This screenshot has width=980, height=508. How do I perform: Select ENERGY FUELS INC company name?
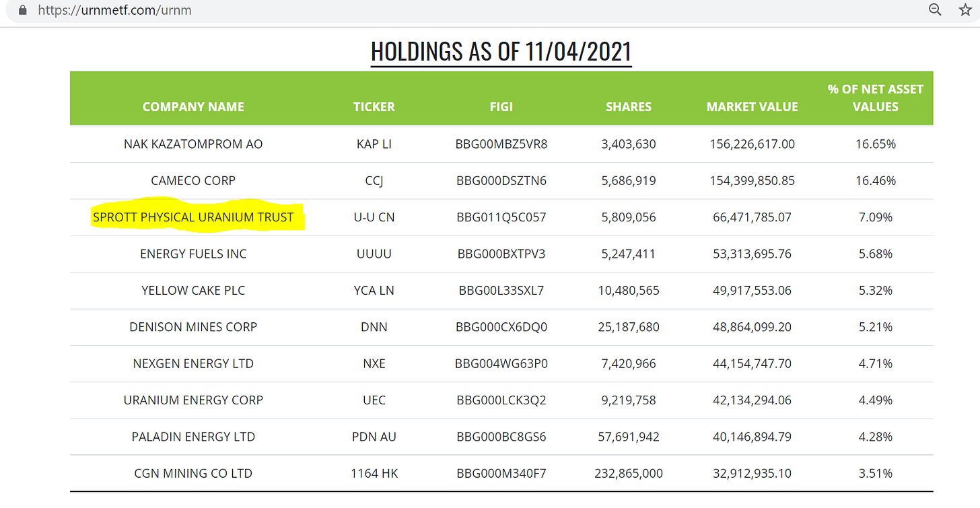click(x=193, y=254)
